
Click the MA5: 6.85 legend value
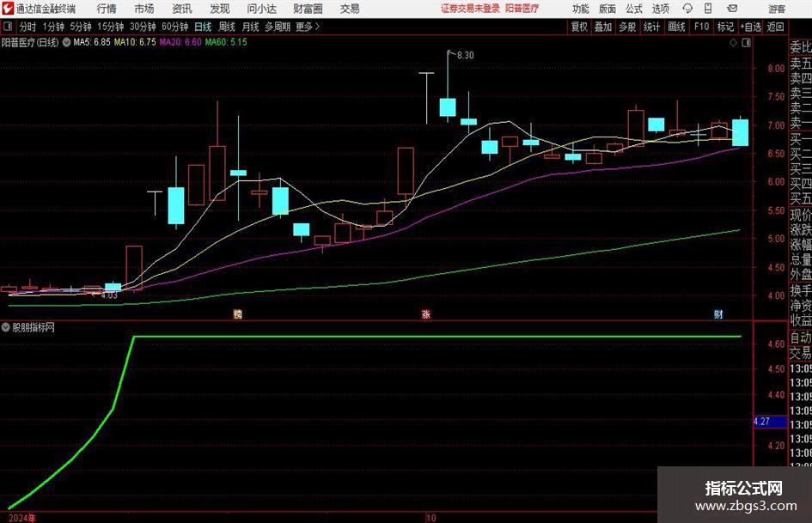pyautogui.click(x=92, y=42)
